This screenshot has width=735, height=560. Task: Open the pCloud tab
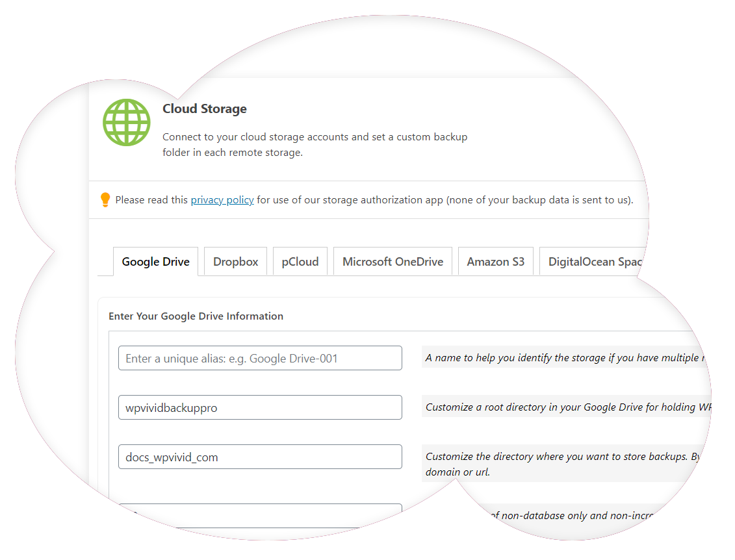point(300,262)
